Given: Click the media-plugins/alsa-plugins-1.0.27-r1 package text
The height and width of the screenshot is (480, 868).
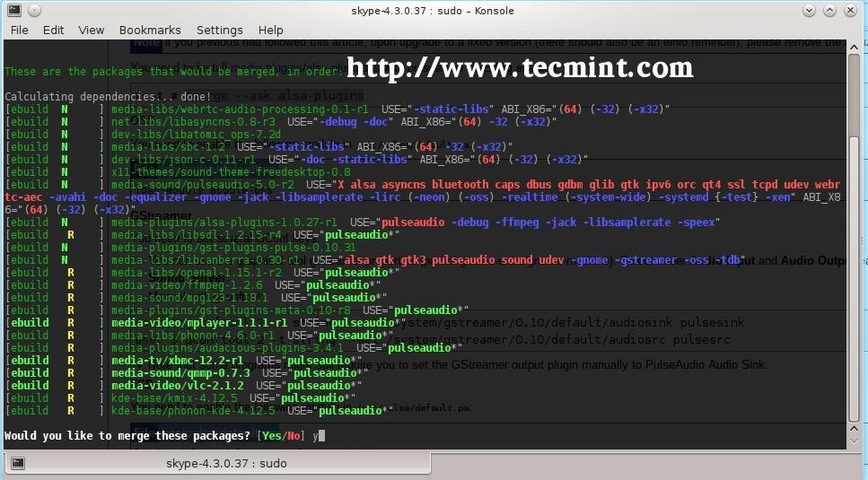Looking at the screenshot, I should [224, 223].
